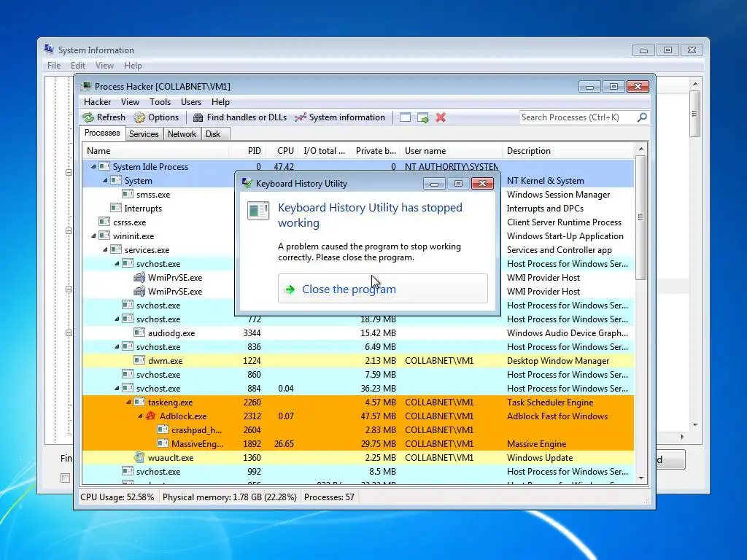Click the green arrow beside Close the program
The height and width of the screenshot is (560, 747).
coord(290,289)
